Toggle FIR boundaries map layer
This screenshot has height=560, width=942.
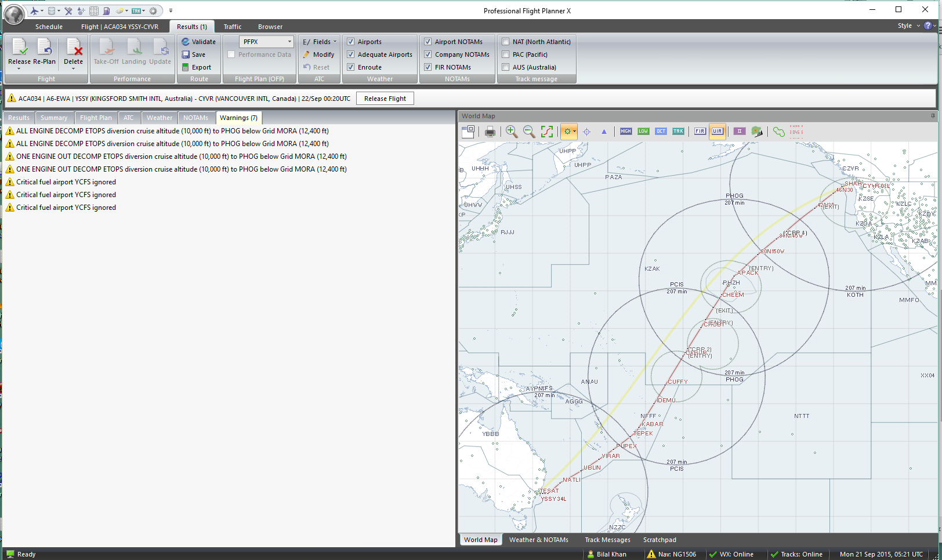click(x=700, y=132)
